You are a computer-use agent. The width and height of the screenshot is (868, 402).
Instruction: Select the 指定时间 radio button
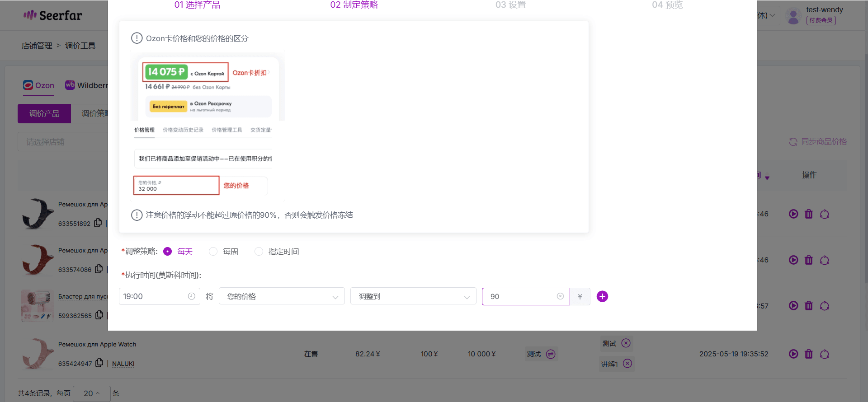pos(259,252)
